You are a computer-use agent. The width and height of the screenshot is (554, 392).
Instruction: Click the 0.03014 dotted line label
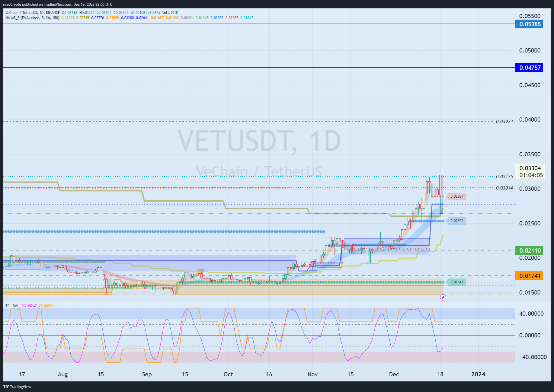pos(504,188)
